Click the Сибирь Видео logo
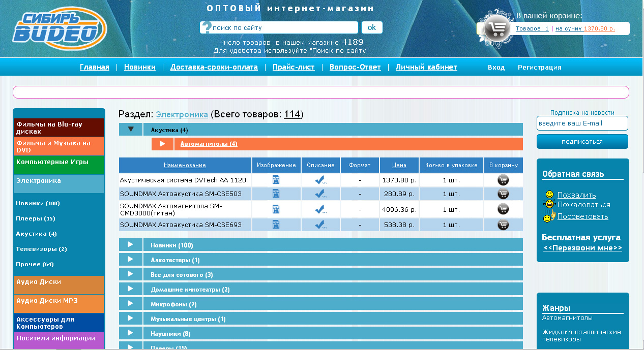This screenshot has height=350, width=644. tap(60, 28)
